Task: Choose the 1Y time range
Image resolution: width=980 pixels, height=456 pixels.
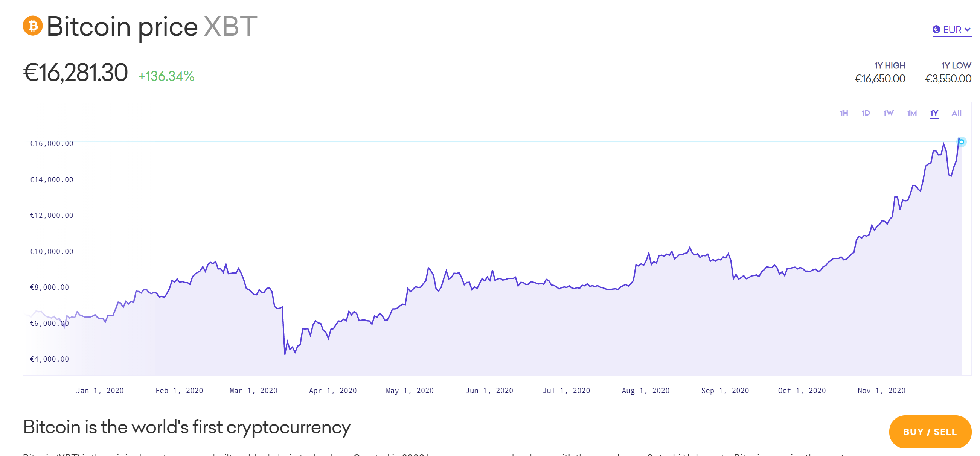Action: (x=934, y=113)
